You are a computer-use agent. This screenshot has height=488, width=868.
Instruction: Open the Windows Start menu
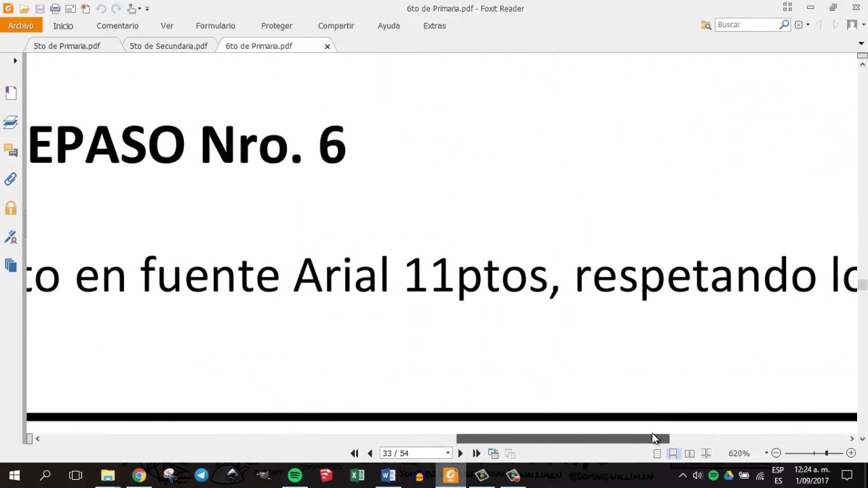tap(14, 476)
